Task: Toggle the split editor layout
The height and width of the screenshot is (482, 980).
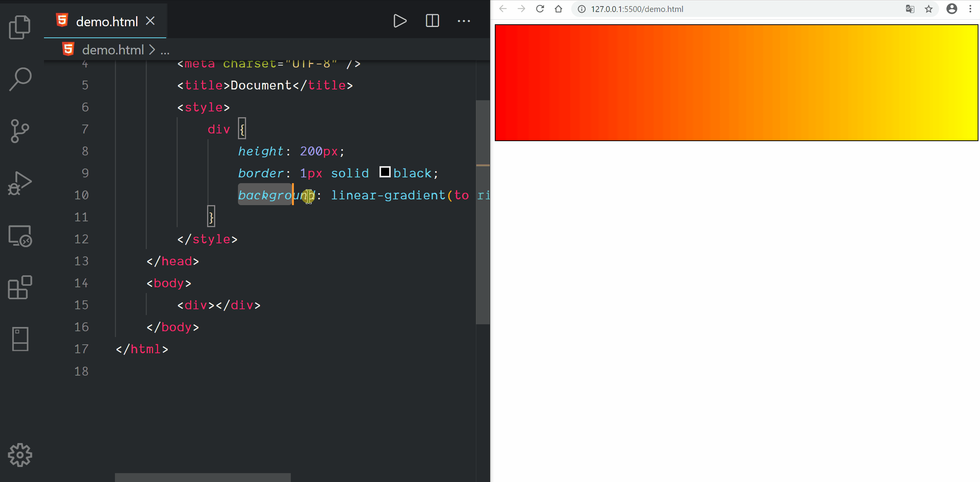Action: click(x=432, y=21)
